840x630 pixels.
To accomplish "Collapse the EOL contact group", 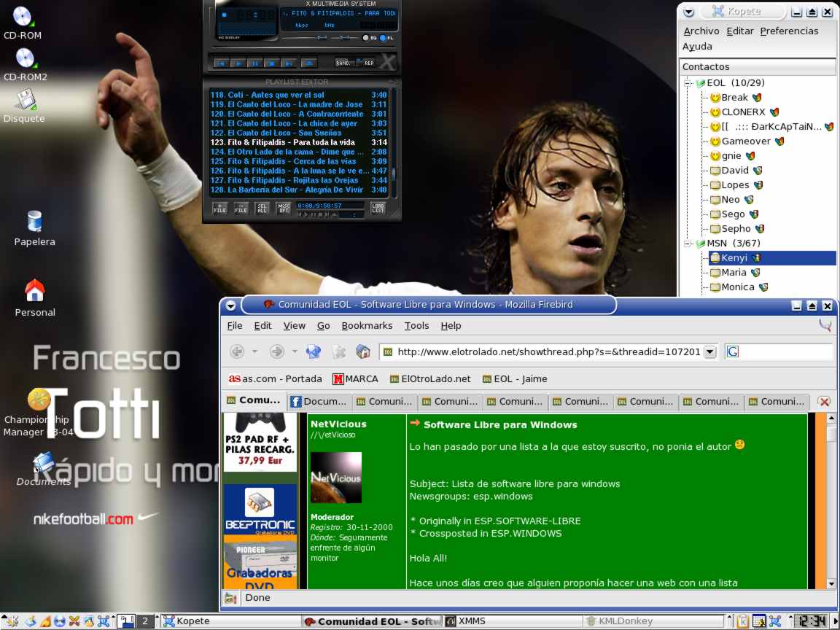I will click(x=688, y=83).
